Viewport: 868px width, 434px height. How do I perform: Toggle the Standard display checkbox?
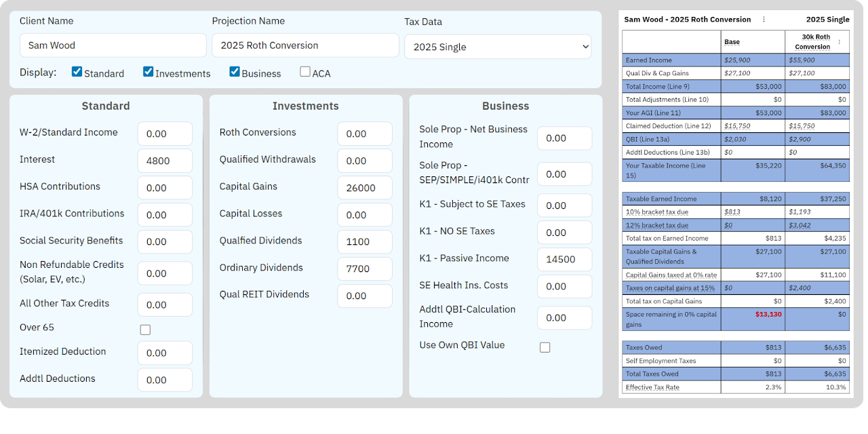[77, 72]
